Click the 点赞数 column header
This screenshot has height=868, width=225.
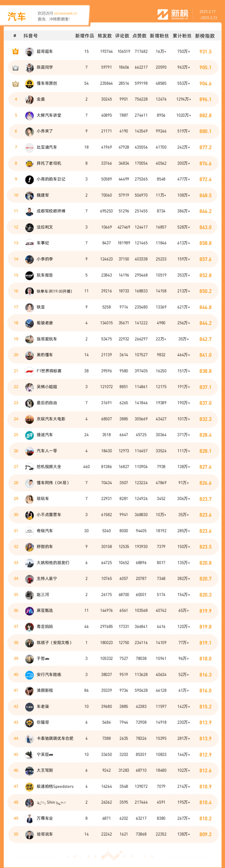point(139,36)
